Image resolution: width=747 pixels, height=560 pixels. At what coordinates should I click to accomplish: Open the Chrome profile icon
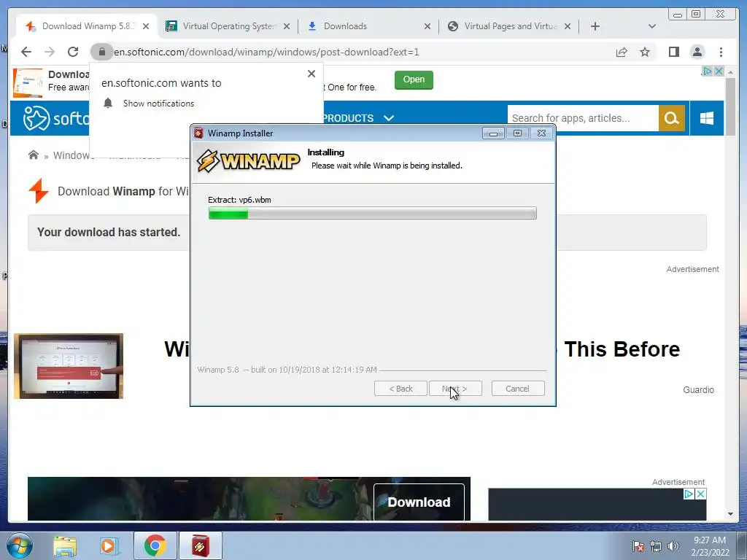point(697,52)
